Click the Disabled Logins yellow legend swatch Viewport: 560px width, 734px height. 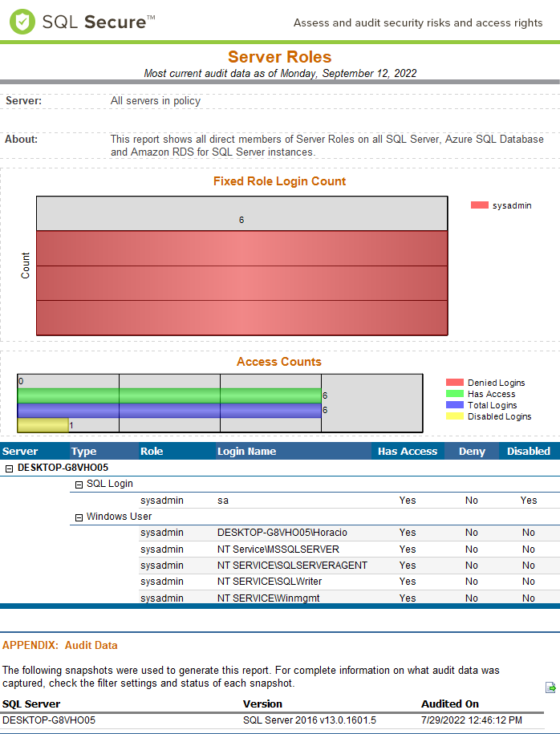[455, 416]
